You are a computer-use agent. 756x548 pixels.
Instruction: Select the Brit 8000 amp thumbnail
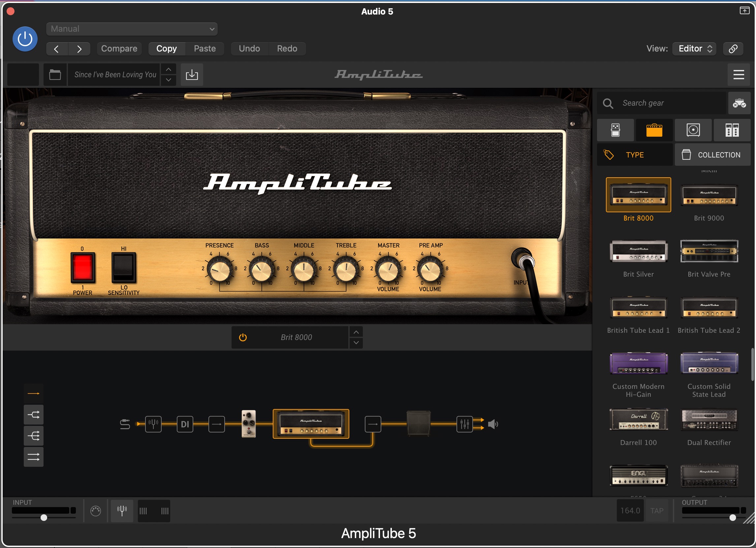click(638, 195)
